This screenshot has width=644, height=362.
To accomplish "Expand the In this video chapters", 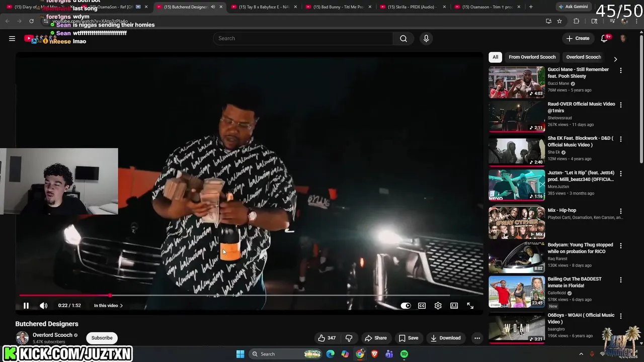I will click(x=108, y=306).
